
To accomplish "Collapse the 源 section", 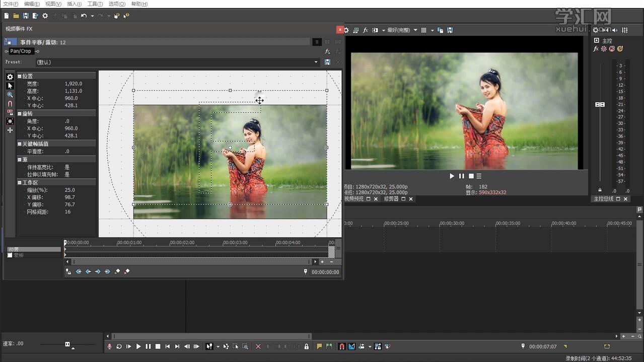I will click(x=20, y=160).
